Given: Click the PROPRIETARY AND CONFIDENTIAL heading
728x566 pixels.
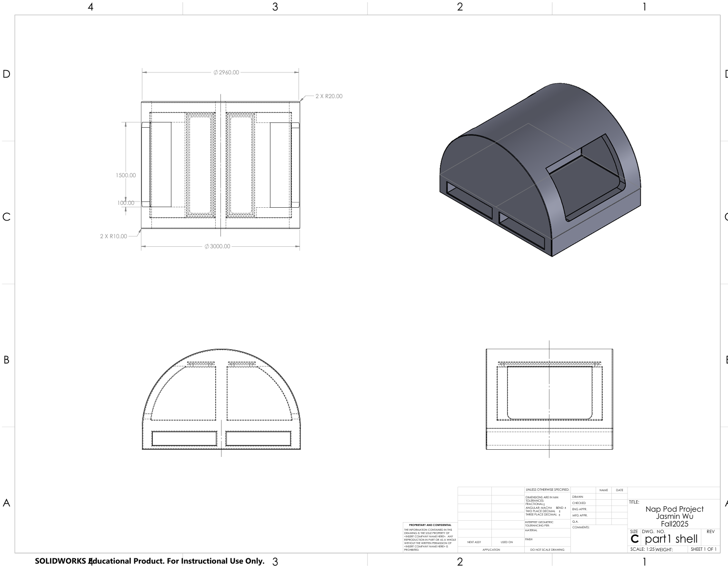Looking at the screenshot, I should (x=430, y=525).
